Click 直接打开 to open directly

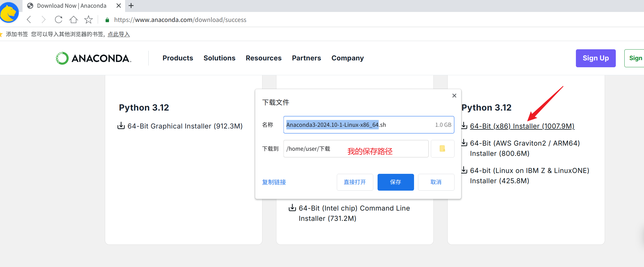(x=355, y=182)
